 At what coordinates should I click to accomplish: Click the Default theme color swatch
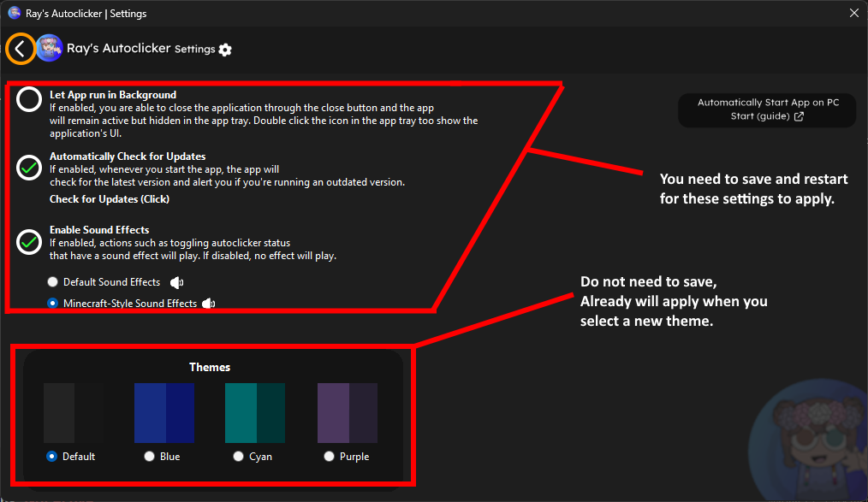73,413
